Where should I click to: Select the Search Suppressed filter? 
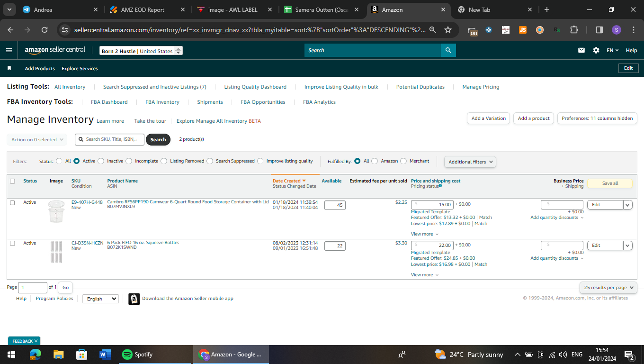click(x=210, y=161)
